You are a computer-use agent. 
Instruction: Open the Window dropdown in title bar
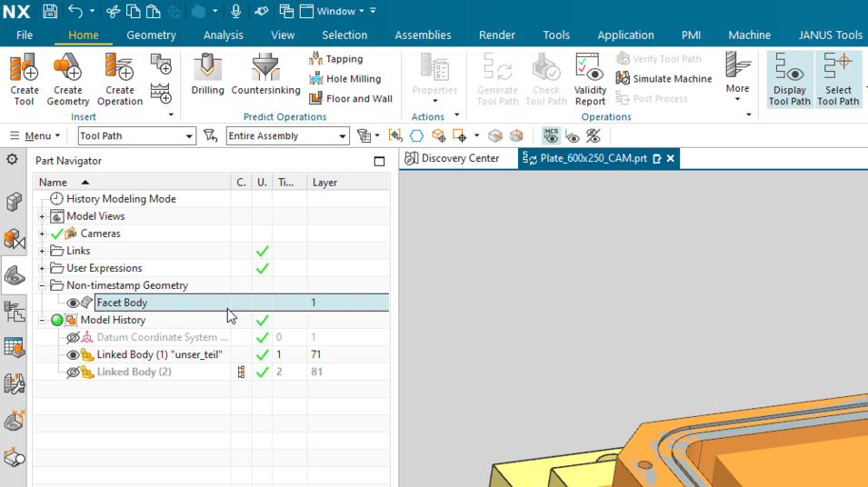pyautogui.click(x=341, y=11)
